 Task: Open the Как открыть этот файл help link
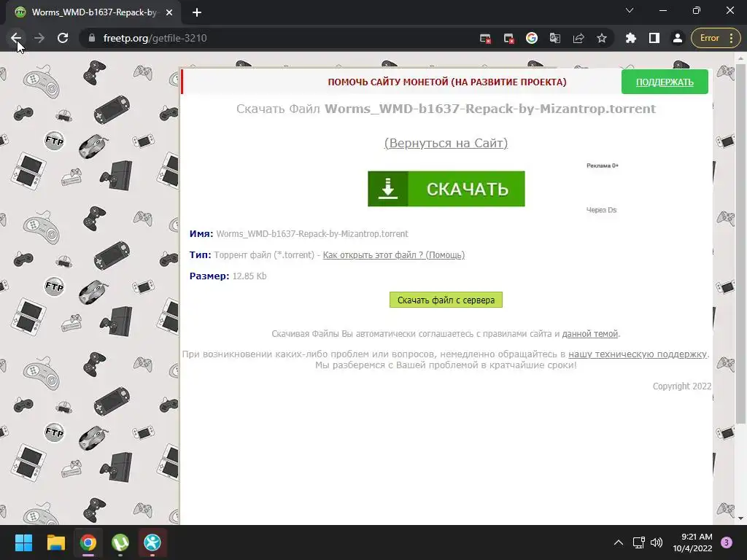pyautogui.click(x=393, y=254)
